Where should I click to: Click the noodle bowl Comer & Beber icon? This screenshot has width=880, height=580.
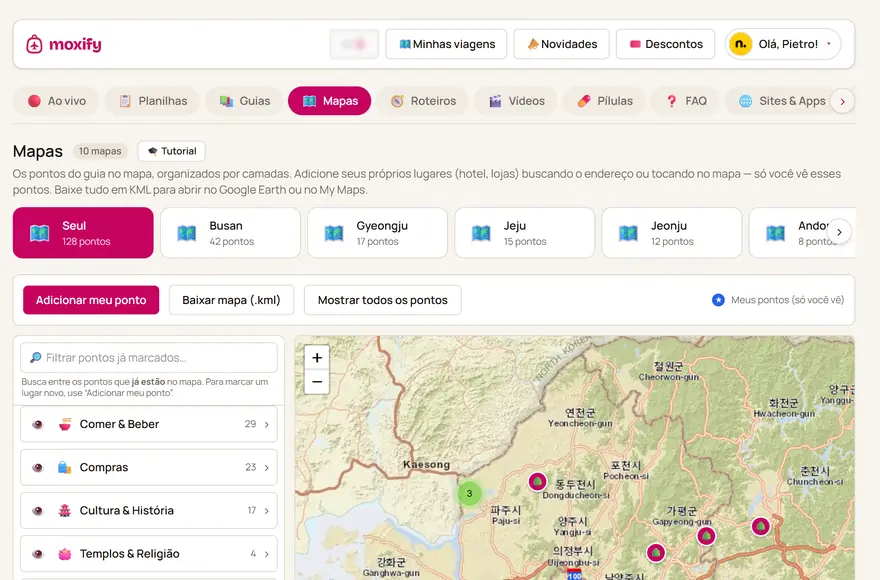65,424
